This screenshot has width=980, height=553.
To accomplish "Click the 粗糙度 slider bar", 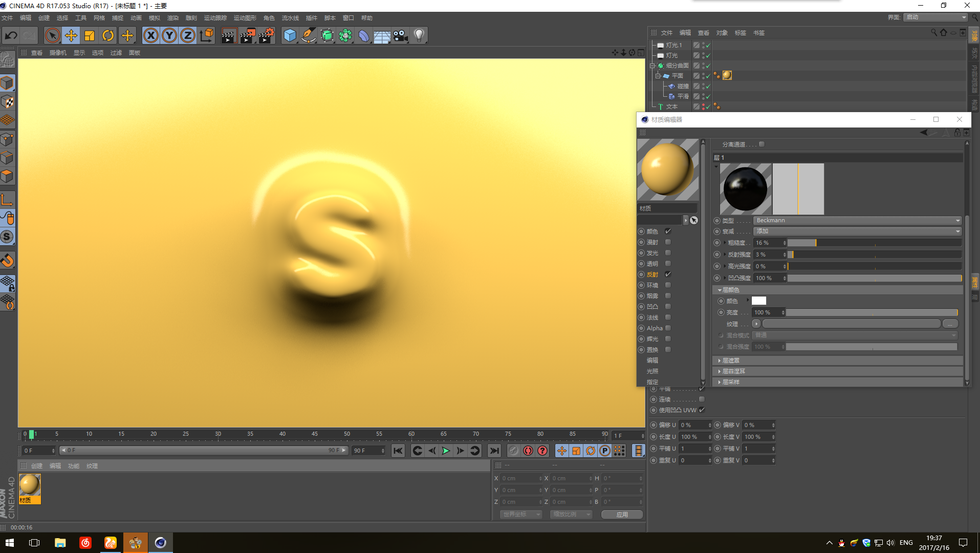I will 875,243.
